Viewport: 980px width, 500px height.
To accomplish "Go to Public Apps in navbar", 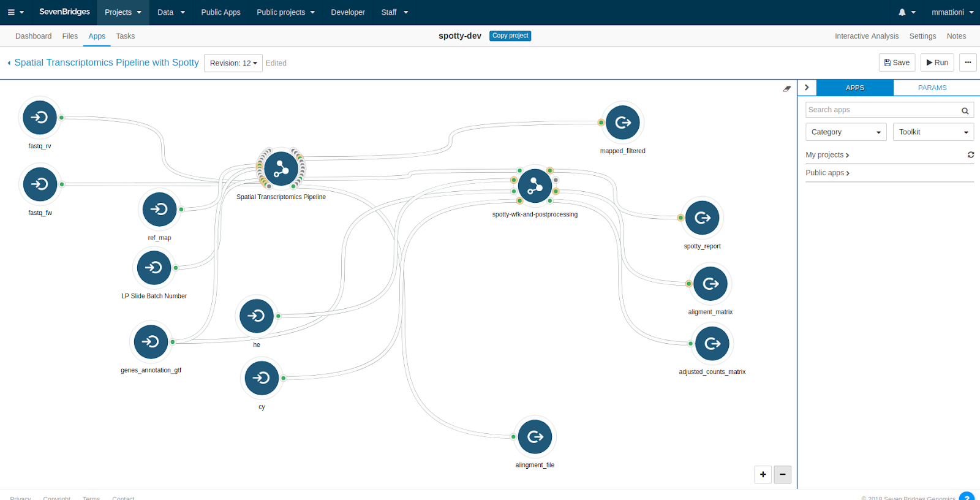I will point(221,12).
